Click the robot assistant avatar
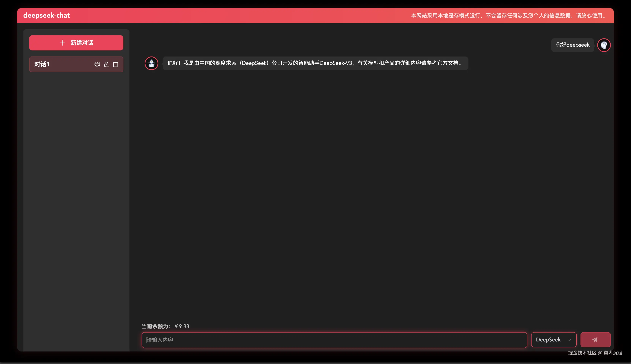Viewport: 631px width, 364px height. click(151, 63)
